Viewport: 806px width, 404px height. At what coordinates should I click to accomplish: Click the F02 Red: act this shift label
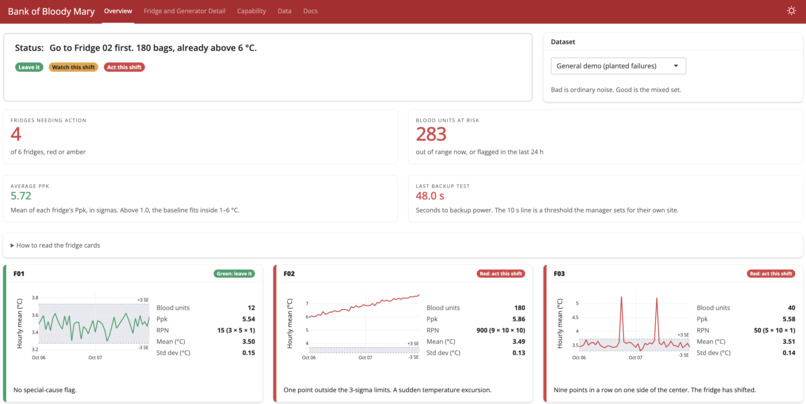point(500,273)
